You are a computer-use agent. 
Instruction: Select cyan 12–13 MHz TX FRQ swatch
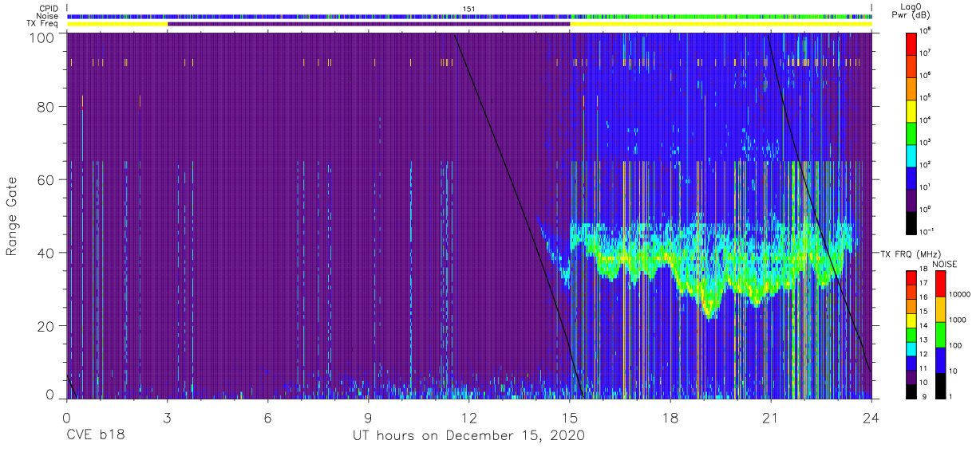click(911, 348)
